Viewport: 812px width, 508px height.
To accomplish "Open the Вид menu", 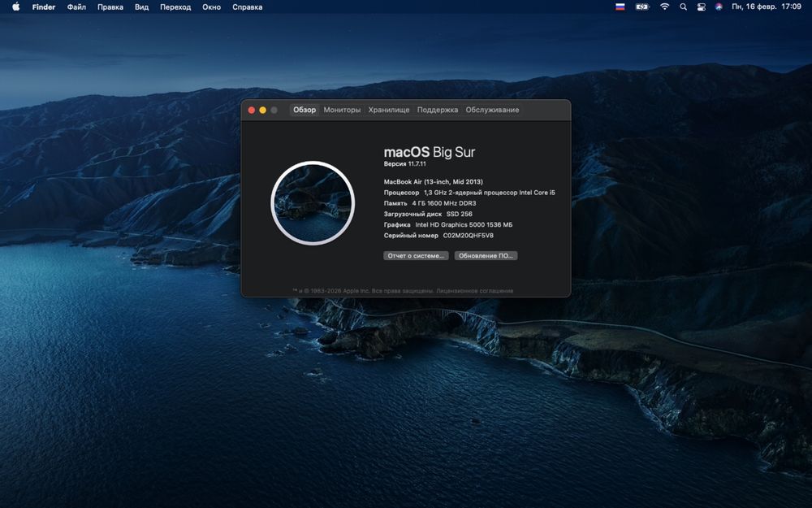I will coord(141,7).
